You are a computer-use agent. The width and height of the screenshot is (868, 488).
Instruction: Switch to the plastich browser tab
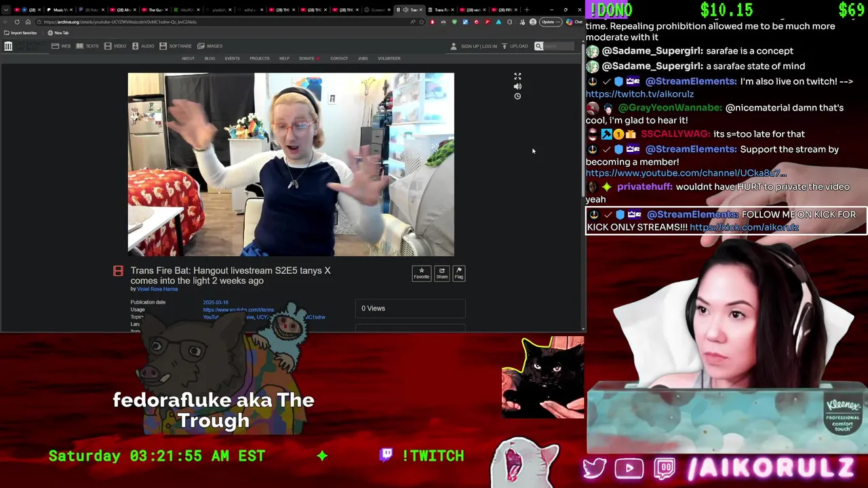coord(218,9)
